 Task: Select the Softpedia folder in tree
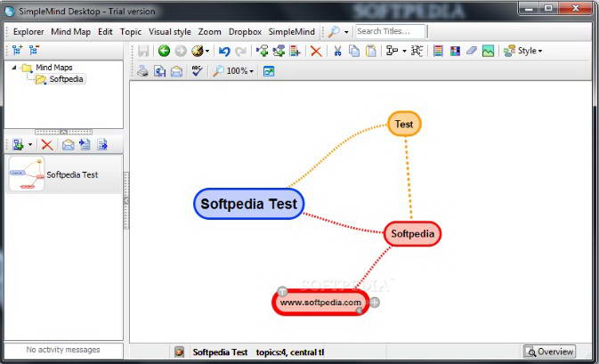point(66,79)
